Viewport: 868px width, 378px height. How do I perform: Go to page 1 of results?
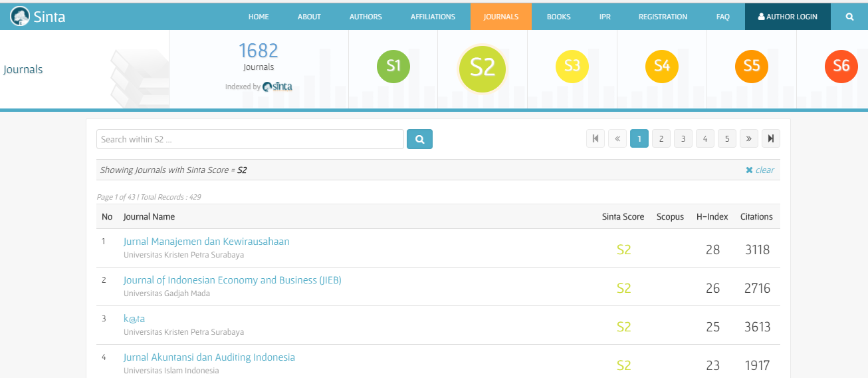pos(639,138)
